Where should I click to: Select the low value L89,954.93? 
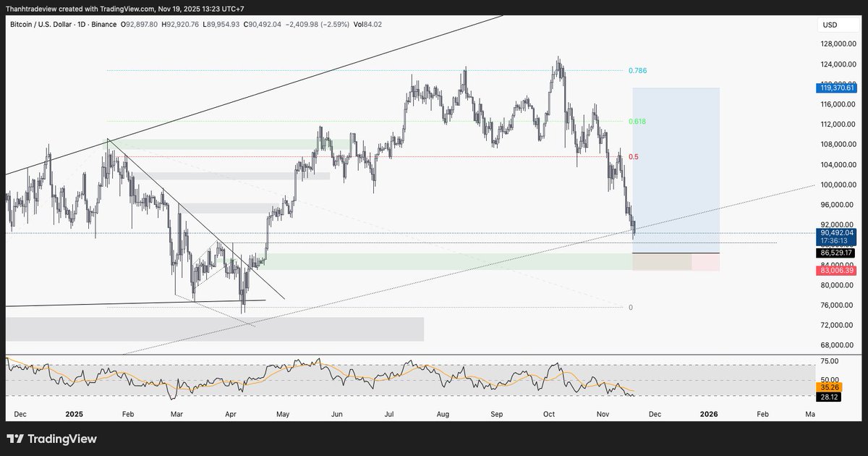pyautogui.click(x=222, y=24)
